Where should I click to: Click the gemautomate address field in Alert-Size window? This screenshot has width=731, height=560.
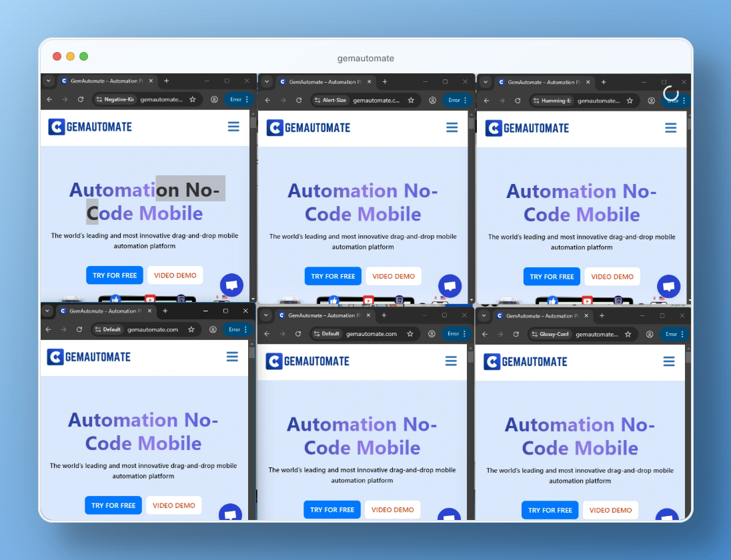pos(376,101)
